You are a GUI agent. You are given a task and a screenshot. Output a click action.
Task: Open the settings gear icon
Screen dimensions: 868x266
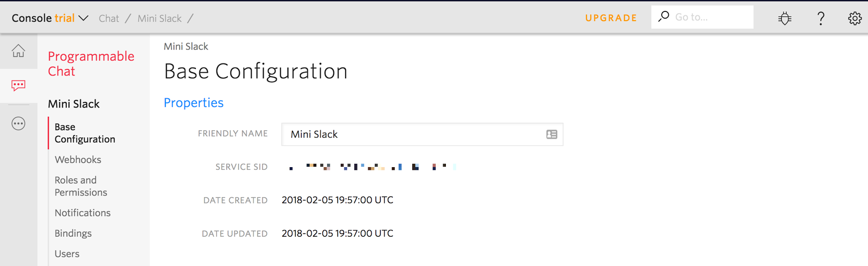point(854,18)
